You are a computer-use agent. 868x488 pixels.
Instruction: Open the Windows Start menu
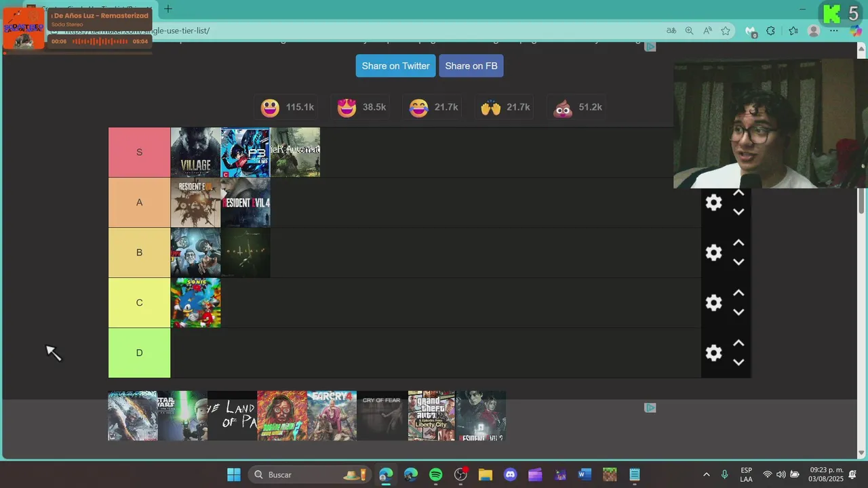click(233, 474)
